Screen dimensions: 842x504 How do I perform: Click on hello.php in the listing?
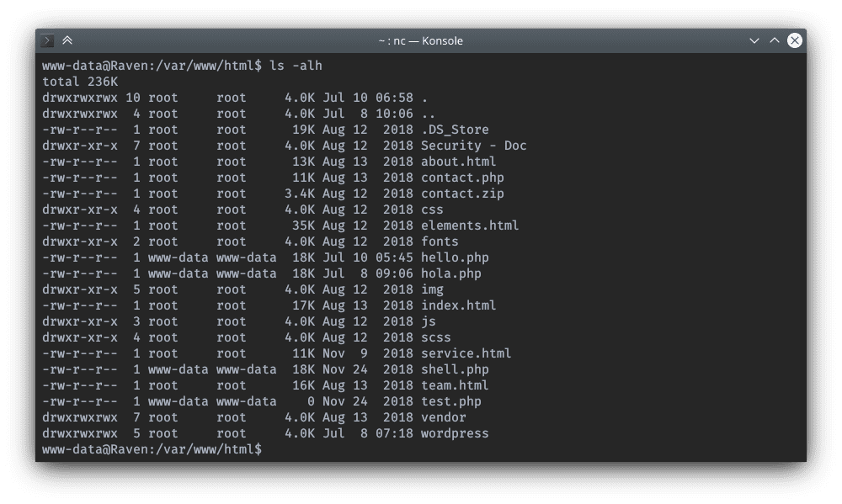455,257
